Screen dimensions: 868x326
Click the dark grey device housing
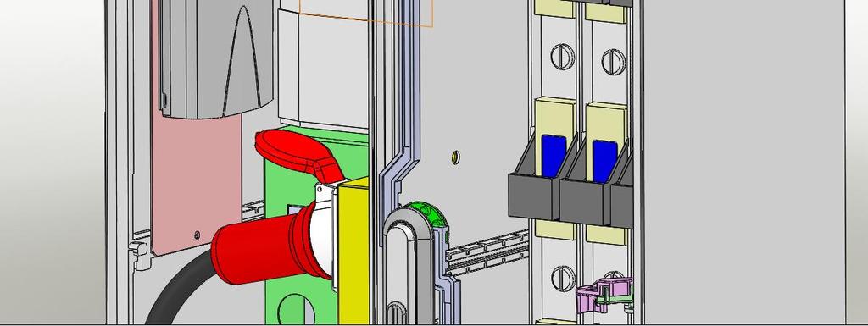[x=216, y=58]
